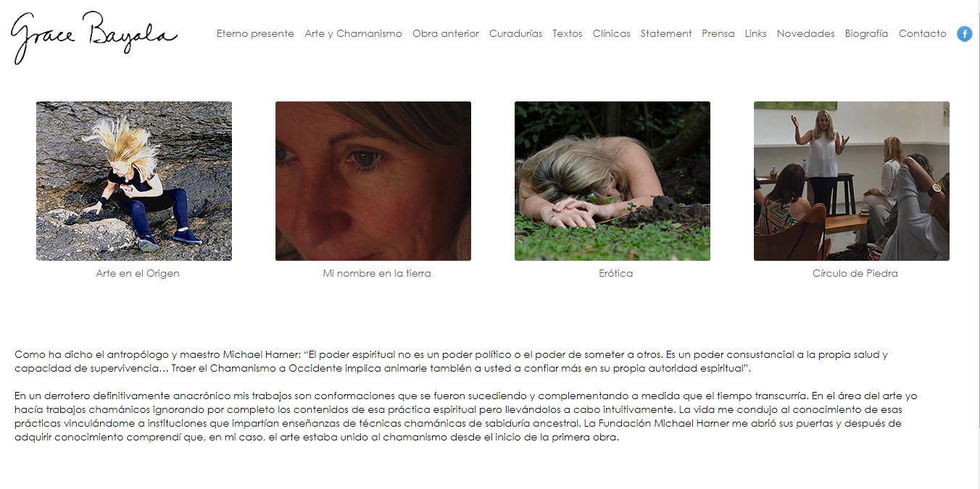
Task: Open the Curadurías page
Action: (x=515, y=33)
